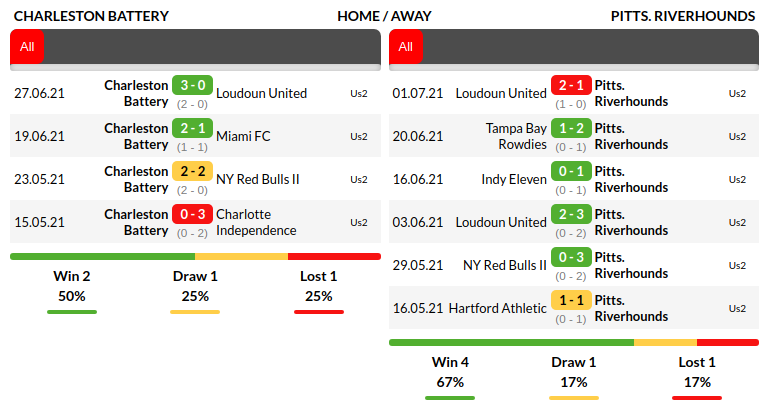The image size is (778, 408).
Task: Open the Charlotte Independence team link
Action: click(256, 222)
